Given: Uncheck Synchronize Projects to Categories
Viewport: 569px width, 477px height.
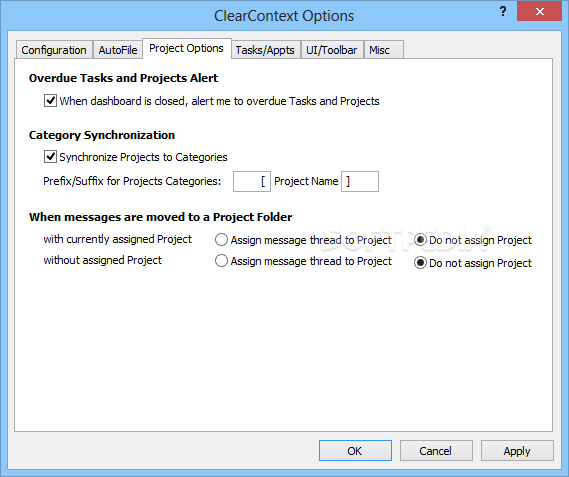Looking at the screenshot, I should tap(50, 157).
